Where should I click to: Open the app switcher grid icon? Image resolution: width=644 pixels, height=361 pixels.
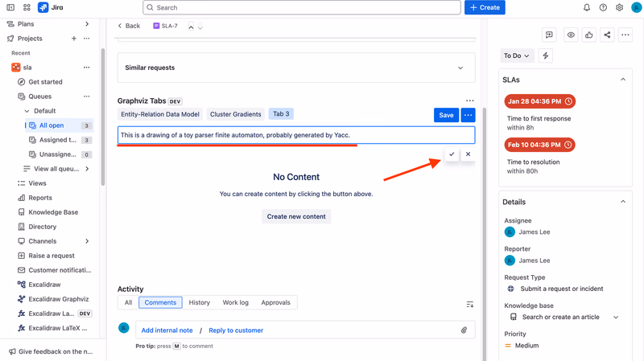27,7
